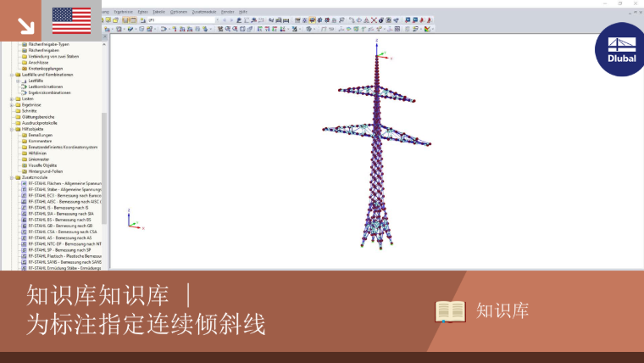Screen dimensions: 644x363
Task: Expand the Ergebnisse tree node
Action: pos(12,105)
